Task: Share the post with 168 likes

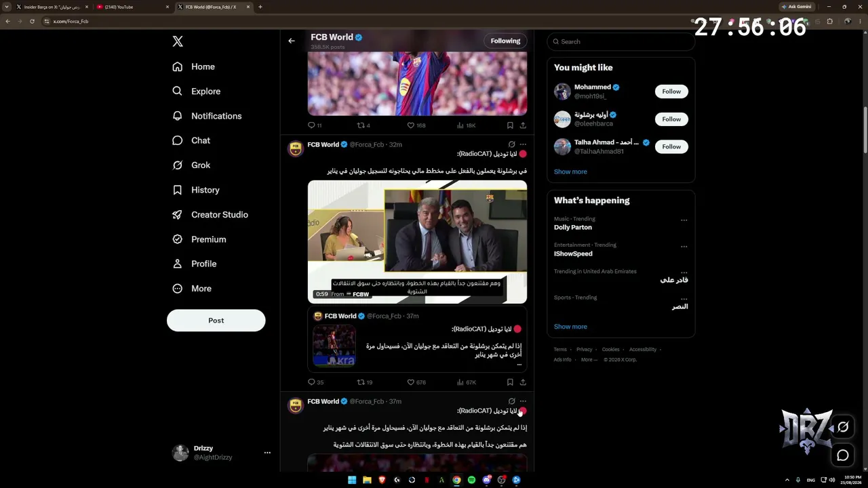Action: pyautogui.click(x=523, y=125)
